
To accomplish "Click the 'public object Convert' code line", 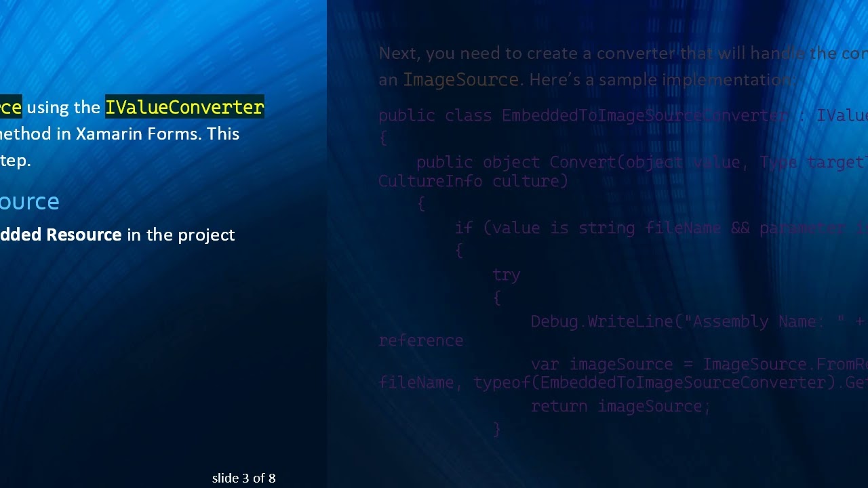I will (642, 162).
